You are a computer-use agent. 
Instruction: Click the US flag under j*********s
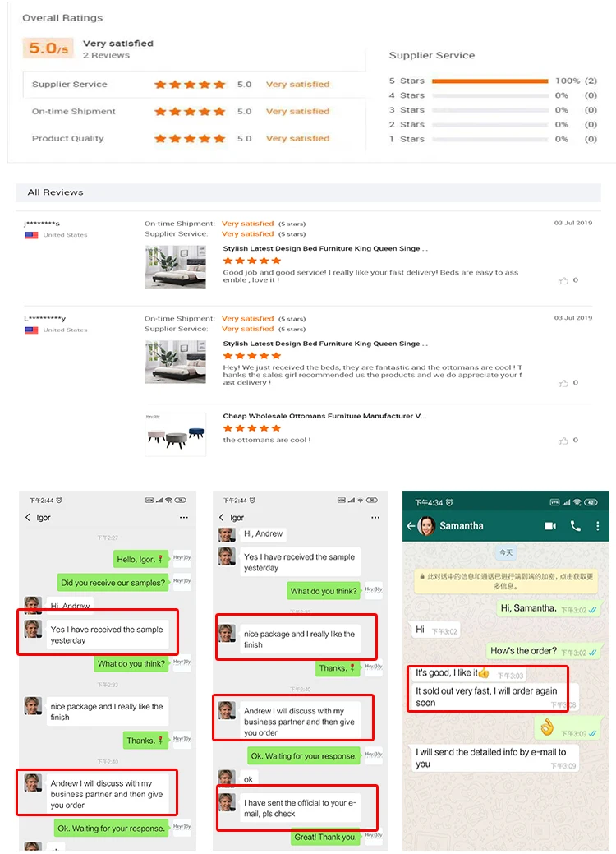coord(31,235)
